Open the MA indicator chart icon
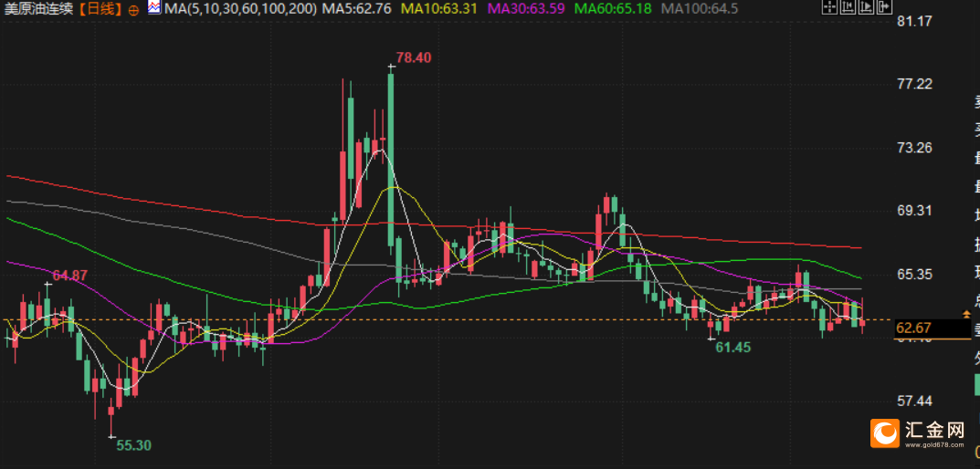 click(153, 8)
